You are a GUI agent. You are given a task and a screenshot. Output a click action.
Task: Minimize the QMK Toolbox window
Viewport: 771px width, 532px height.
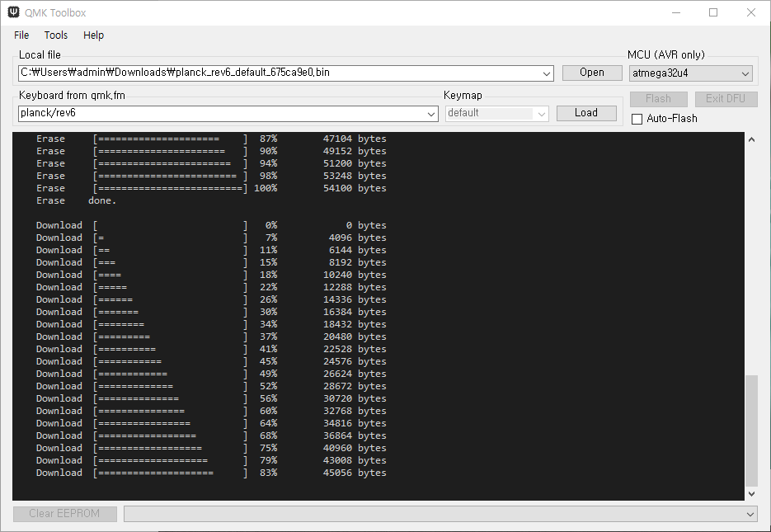point(676,12)
